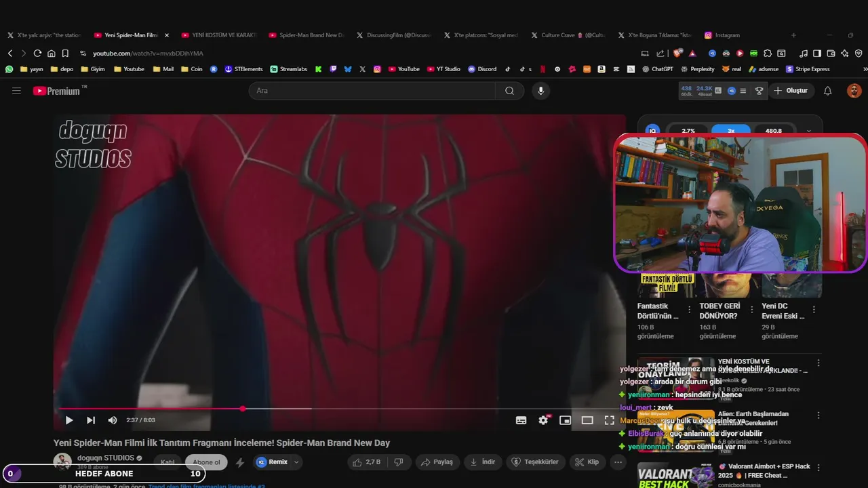Play the paused YouTube video

tap(69, 420)
